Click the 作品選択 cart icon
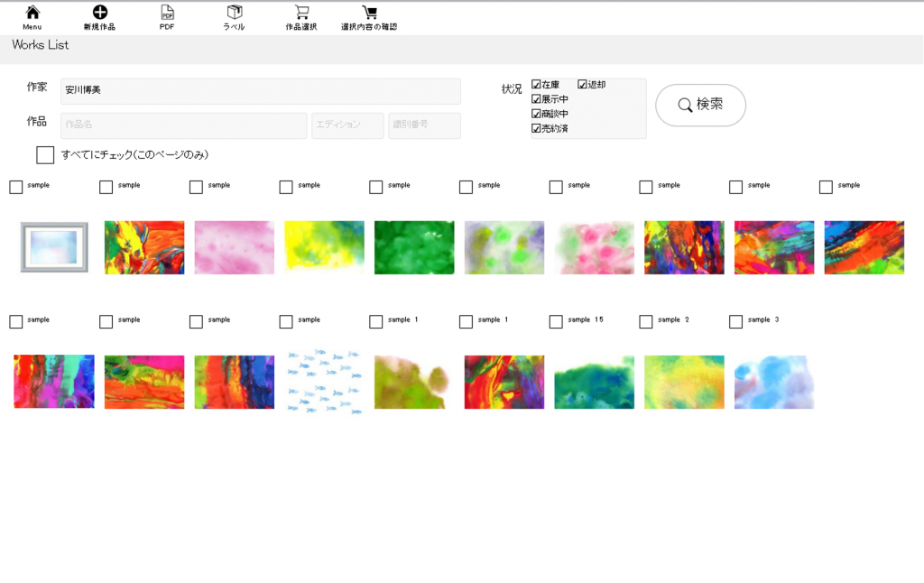 [301, 13]
